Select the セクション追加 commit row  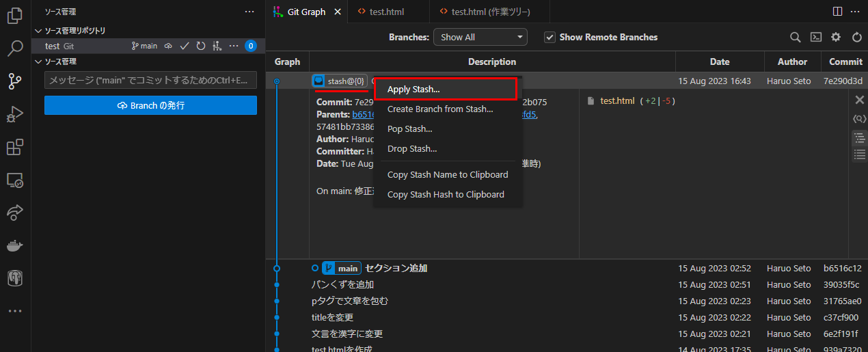tap(567, 268)
